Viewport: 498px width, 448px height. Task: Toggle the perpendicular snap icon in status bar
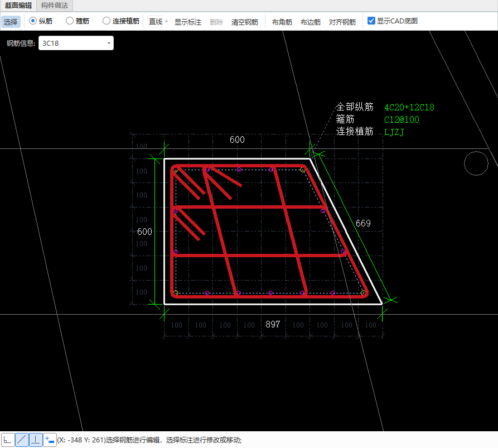36,440
